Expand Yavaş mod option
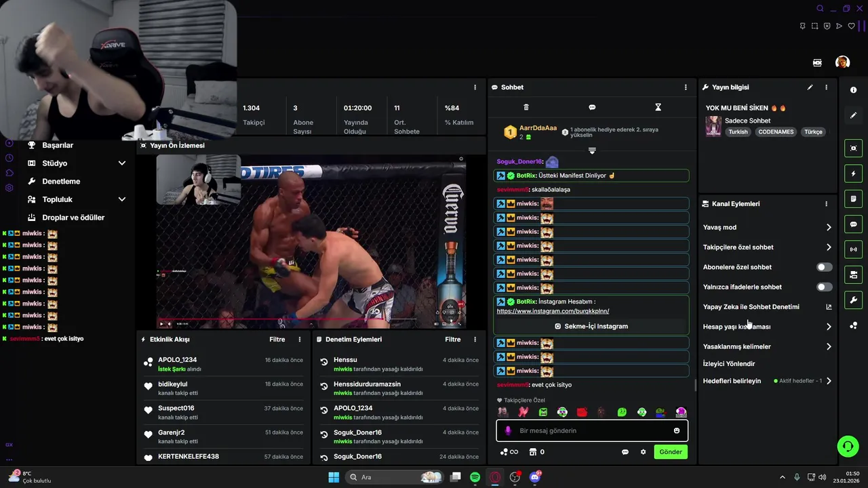Screen dimensions: 868x488 point(829,228)
